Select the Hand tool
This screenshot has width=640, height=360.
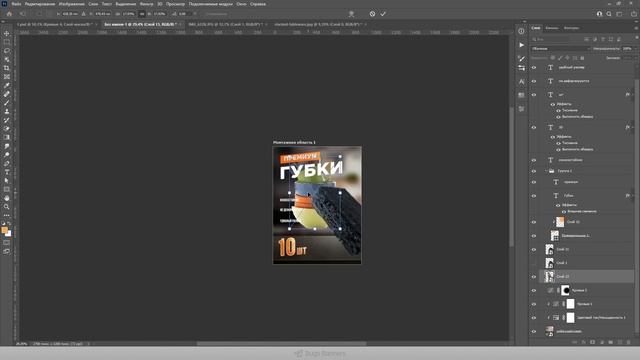point(7,198)
